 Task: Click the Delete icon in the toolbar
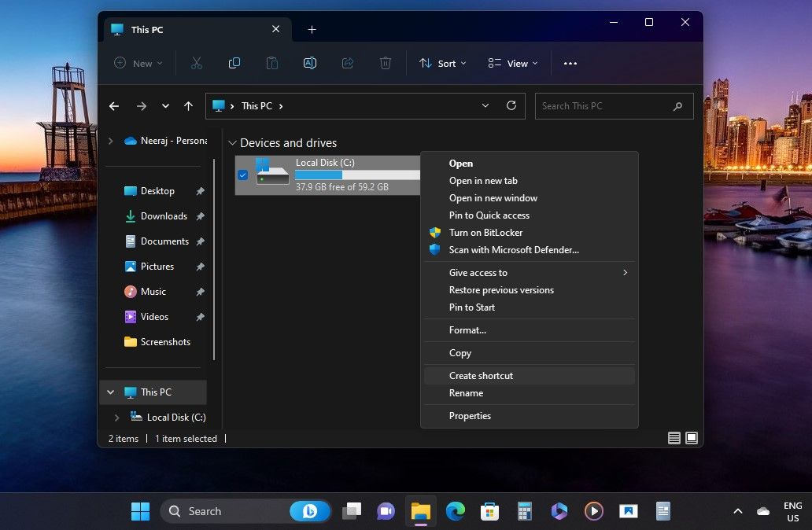[x=385, y=63]
